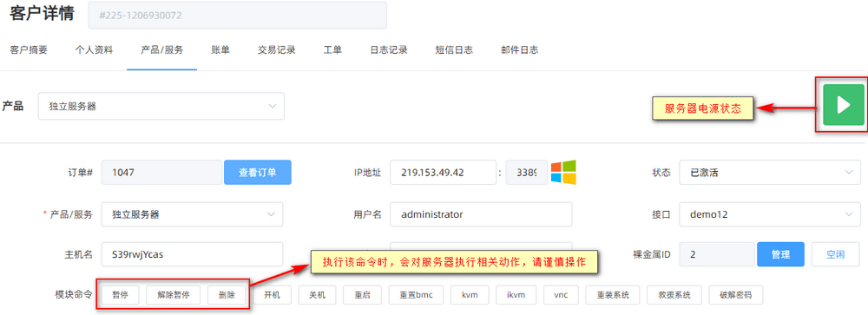Launch the ikvm command button
Image resolution: width=868 pixels, height=315 pixels.
[516, 295]
